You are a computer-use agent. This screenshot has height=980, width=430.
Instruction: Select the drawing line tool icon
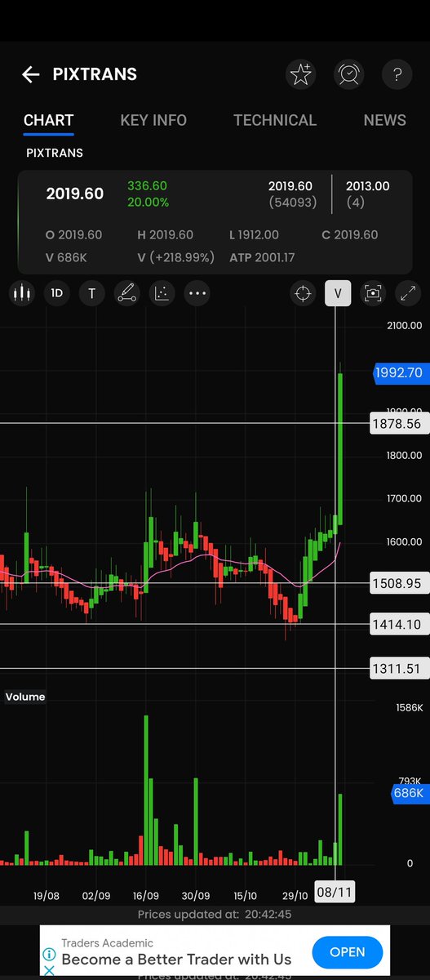pos(126,293)
